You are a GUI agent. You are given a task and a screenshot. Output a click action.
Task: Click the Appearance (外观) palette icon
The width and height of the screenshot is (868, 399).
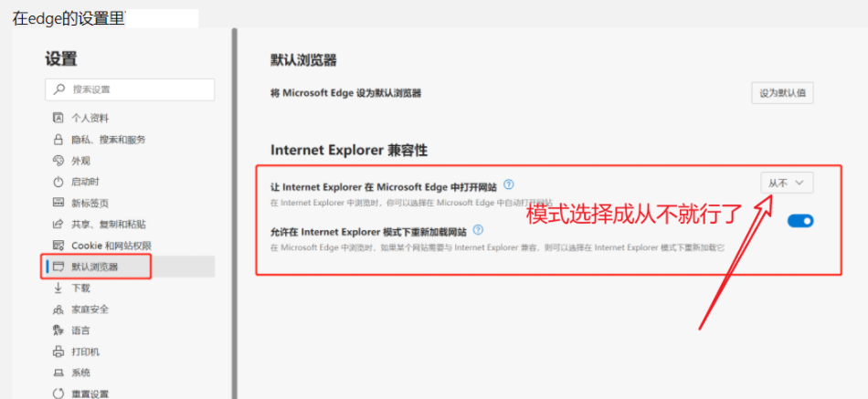pyautogui.click(x=58, y=161)
